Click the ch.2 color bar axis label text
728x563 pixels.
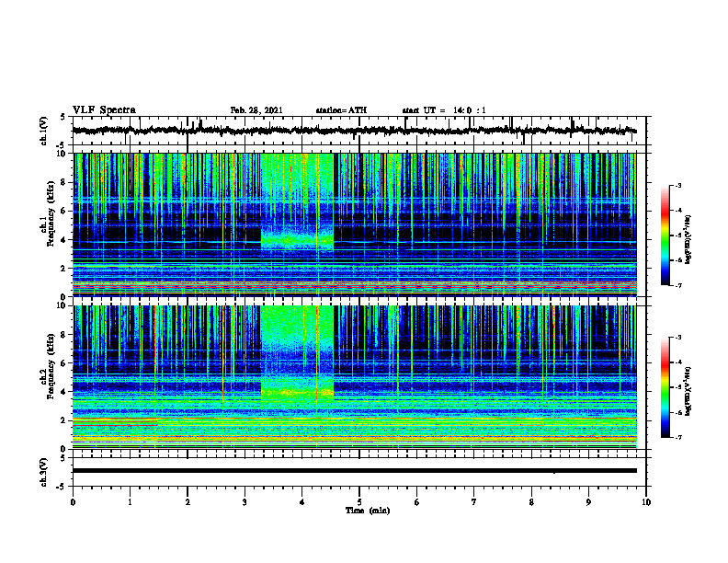(689, 391)
